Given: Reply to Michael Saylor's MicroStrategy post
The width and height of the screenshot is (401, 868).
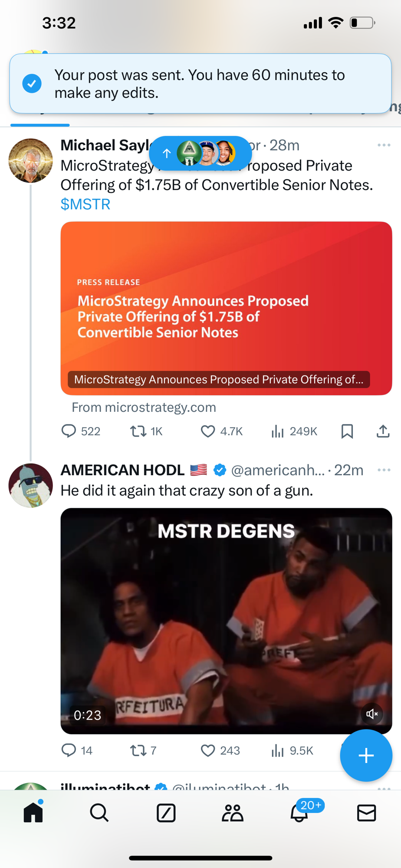Looking at the screenshot, I should [69, 431].
